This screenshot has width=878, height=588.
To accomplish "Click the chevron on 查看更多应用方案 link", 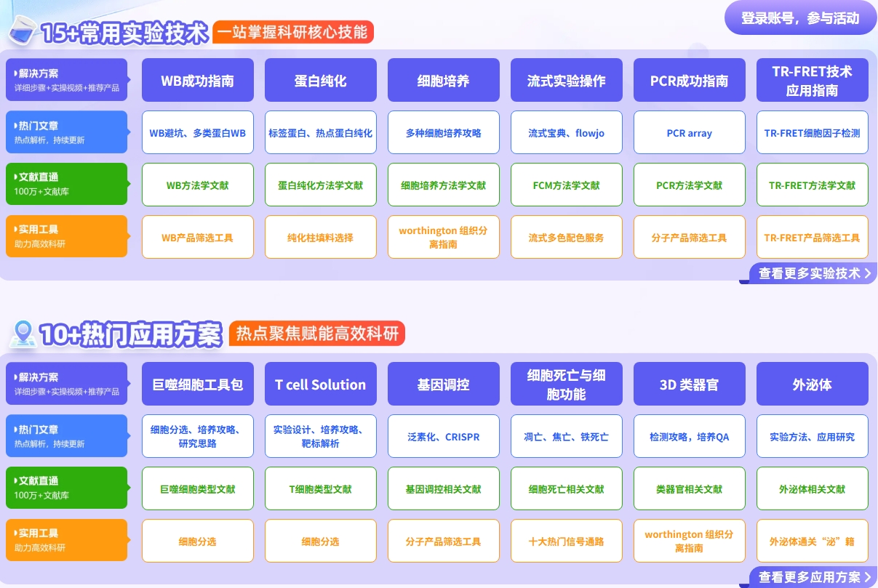I will click(869, 576).
